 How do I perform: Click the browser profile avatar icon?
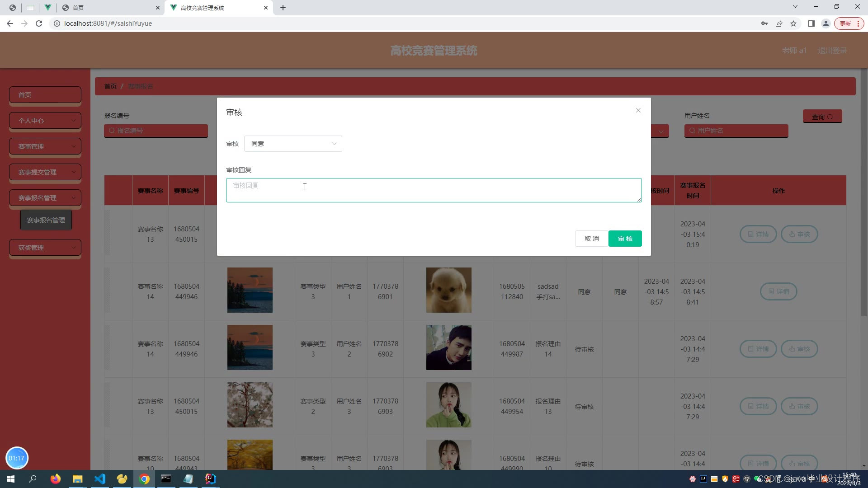click(x=826, y=23)
